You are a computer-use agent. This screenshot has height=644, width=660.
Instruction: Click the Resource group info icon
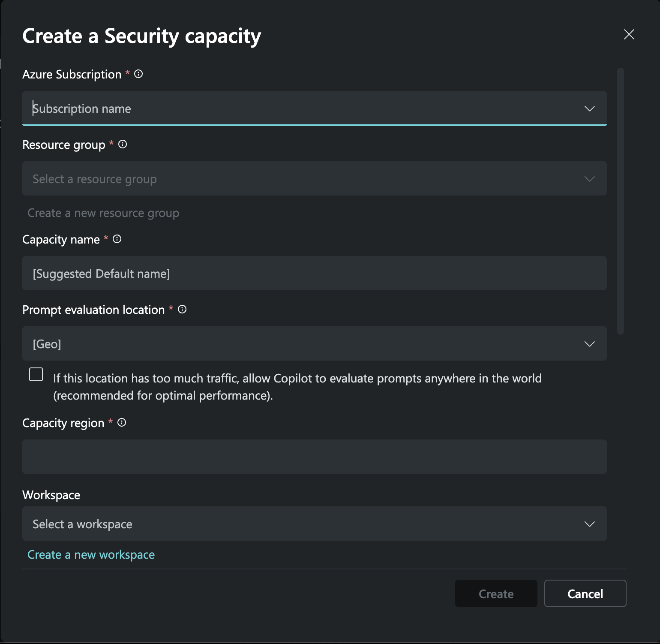[123, 144]
